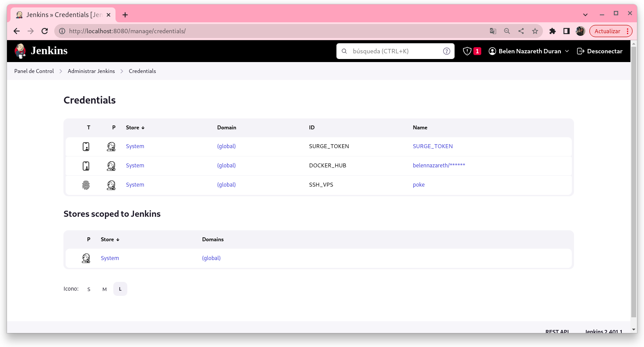
Task: Select large icon size L
Action: point(120,289)
